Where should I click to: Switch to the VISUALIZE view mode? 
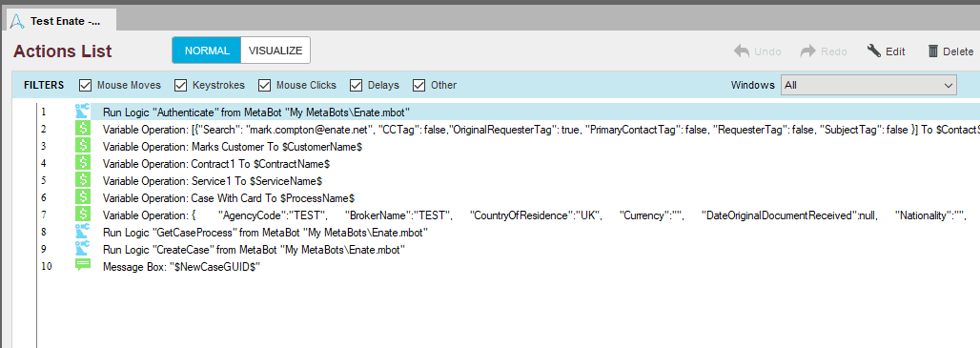(275, 51)
